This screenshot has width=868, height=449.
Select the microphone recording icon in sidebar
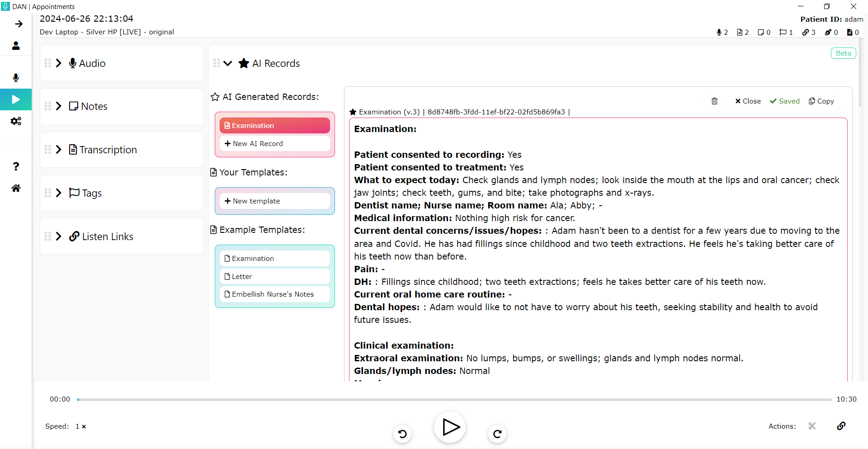16,78
